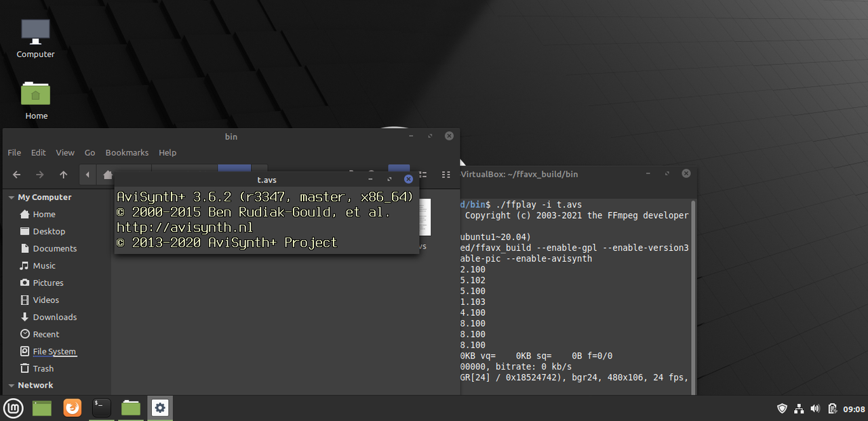
Task: Click the Ben Rudiak-Gould copyright line
Action: (254, 212)
